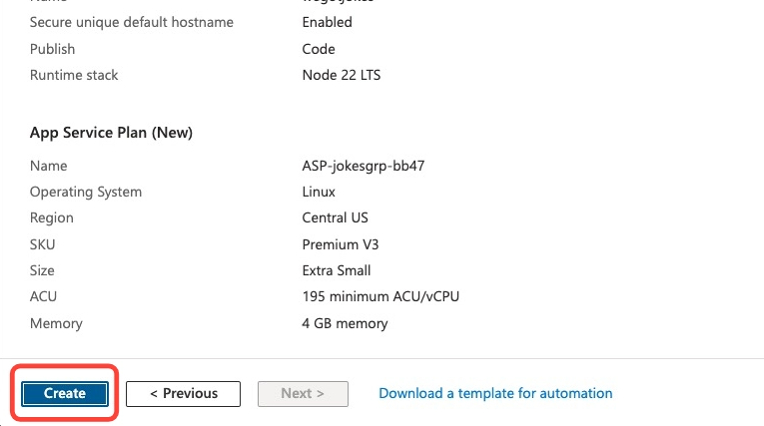Click the 195 minimum ACU/vCPU text
Image resolution: width=764 pixels, height=426 pixels.
tap(380, 297)
